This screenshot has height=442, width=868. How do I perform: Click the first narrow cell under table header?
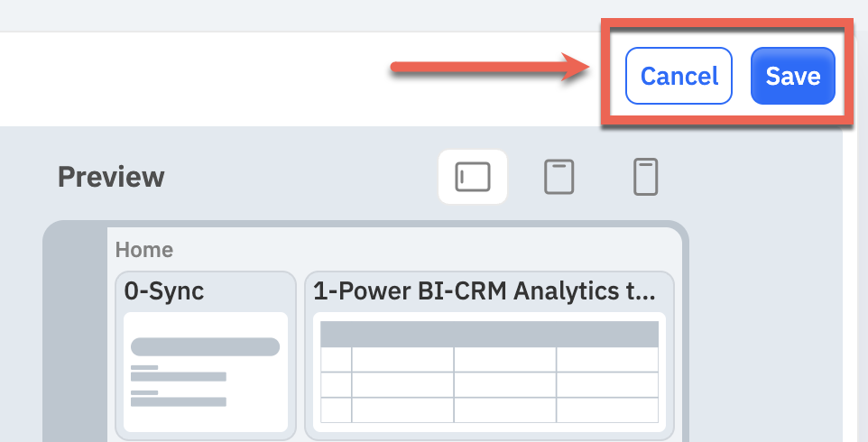pos(336,360)
